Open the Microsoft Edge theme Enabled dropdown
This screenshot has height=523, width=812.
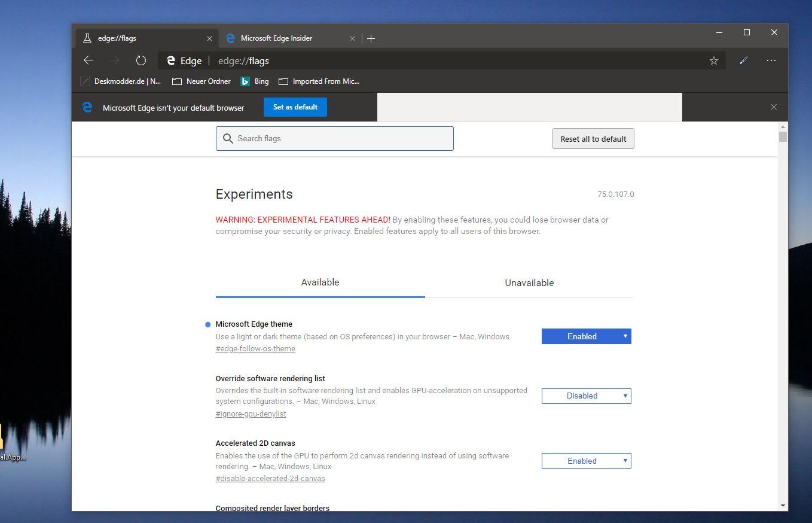(x=587, y=336)
